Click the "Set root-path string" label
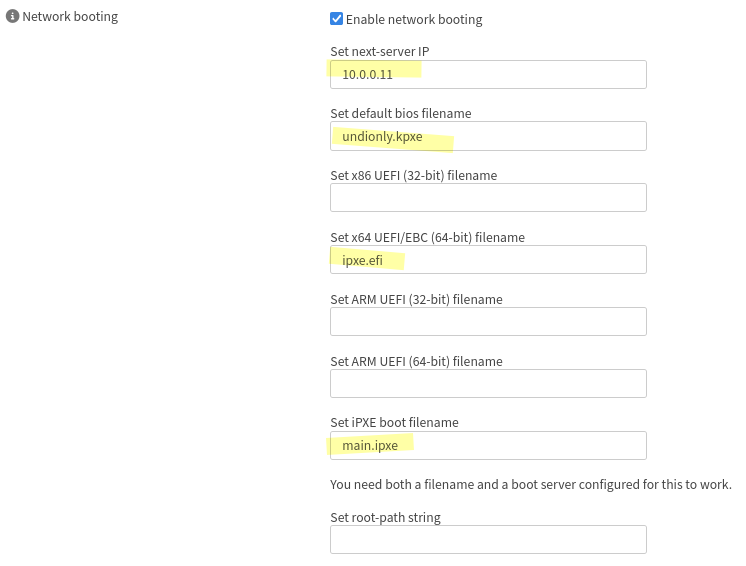 pos(385,517)
